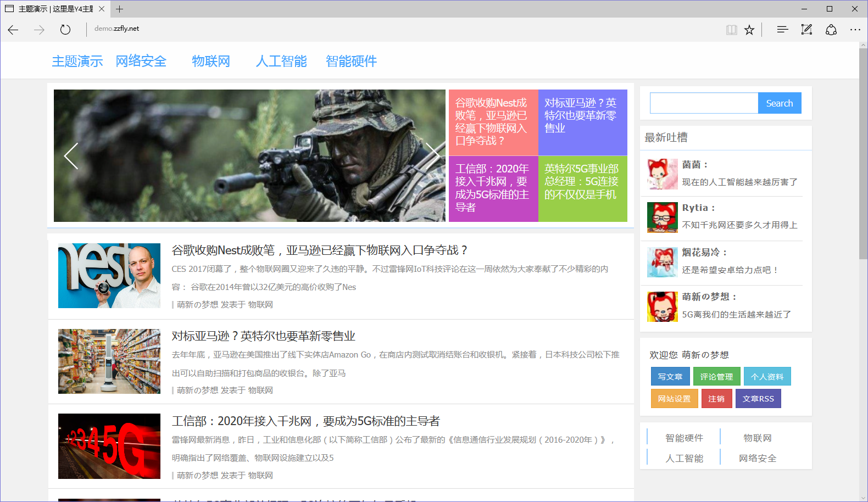The image size is (868, 502).
Task: Click the scrollbar down arrow
Action: coord(863,498)
